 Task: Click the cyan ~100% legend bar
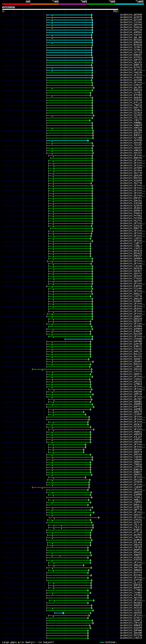coord(130,4)
